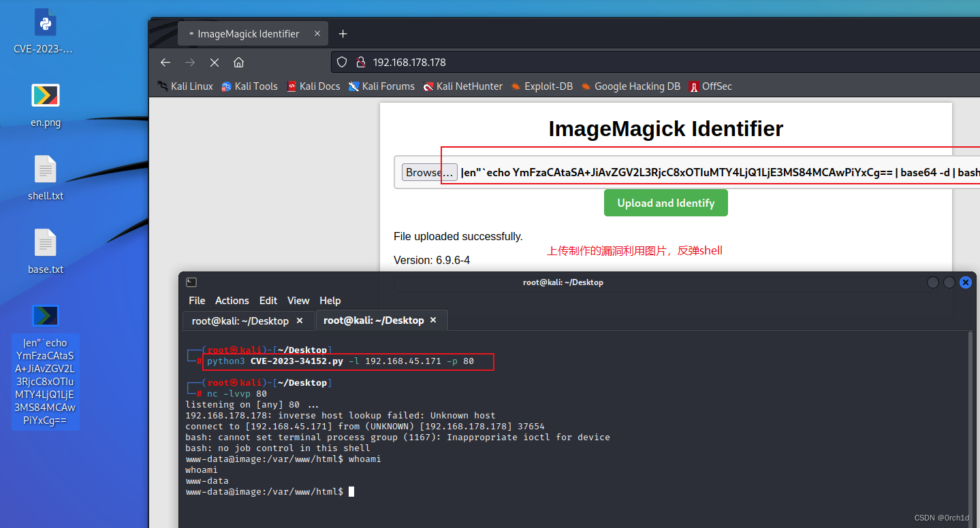Maximize the terminal window
This screenshot has width=980, height=528.
tap(949, 282)
